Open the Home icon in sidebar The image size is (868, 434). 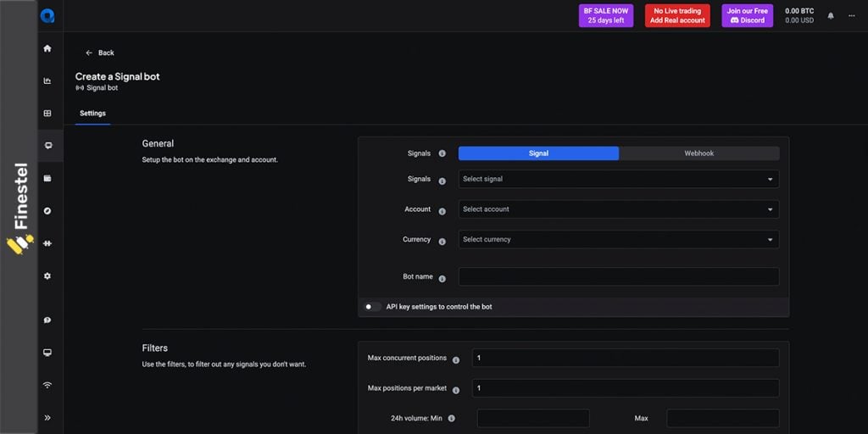(x=47, y=48)
